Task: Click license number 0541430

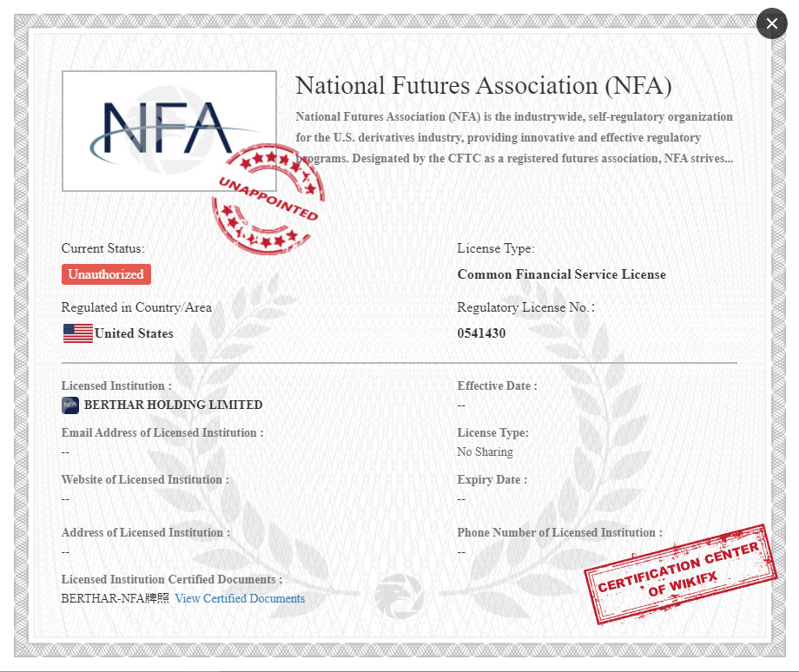Action: coord(481,333)
